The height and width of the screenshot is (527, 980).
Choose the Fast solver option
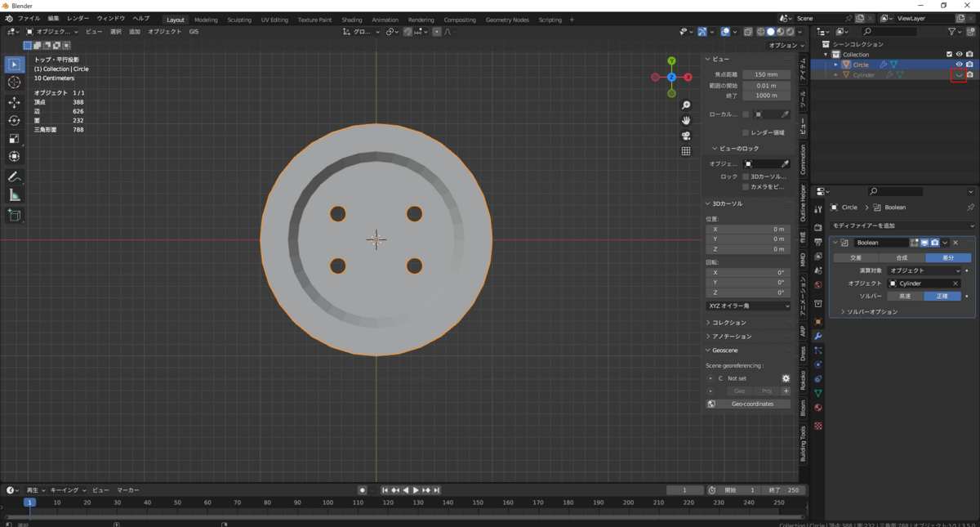tap(905, 297)
